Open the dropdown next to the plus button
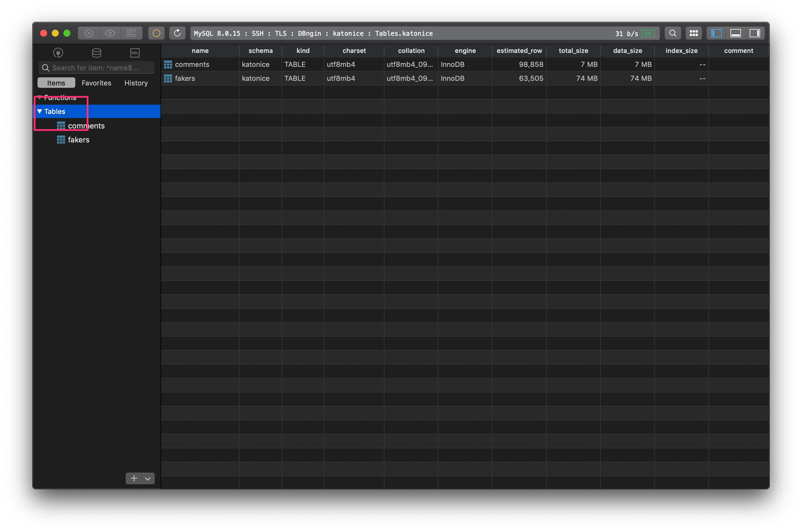Viewport: 802px width, 532px height. [147, 479]
